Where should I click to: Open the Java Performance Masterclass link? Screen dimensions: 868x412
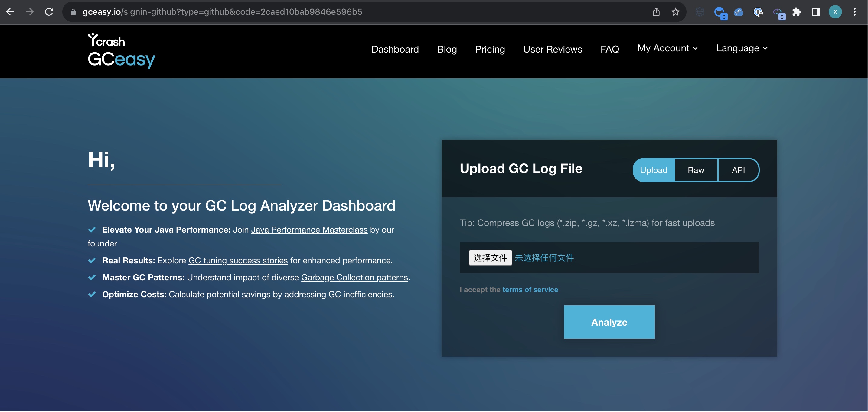[309, 230]
